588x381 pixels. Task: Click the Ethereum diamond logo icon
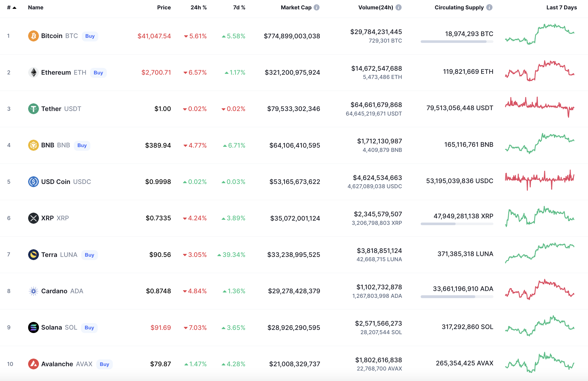click(x=33, y=72)
